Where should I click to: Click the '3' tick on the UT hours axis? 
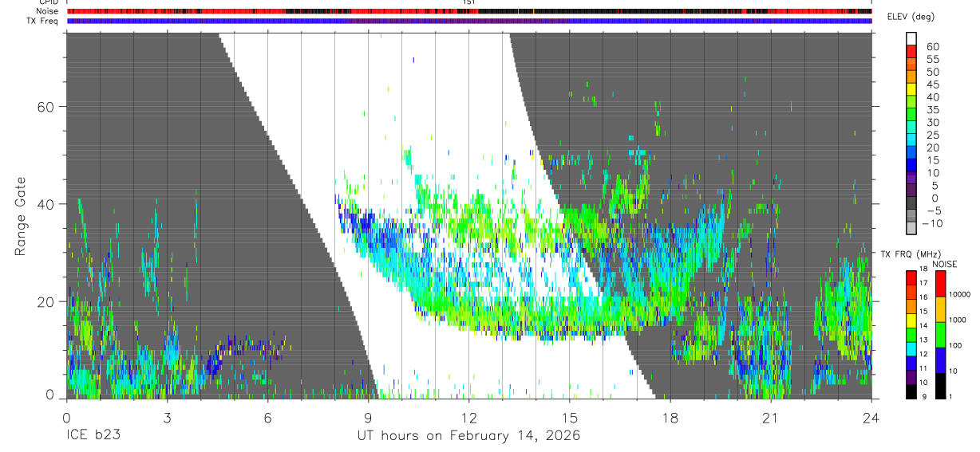tap(167, 418)
